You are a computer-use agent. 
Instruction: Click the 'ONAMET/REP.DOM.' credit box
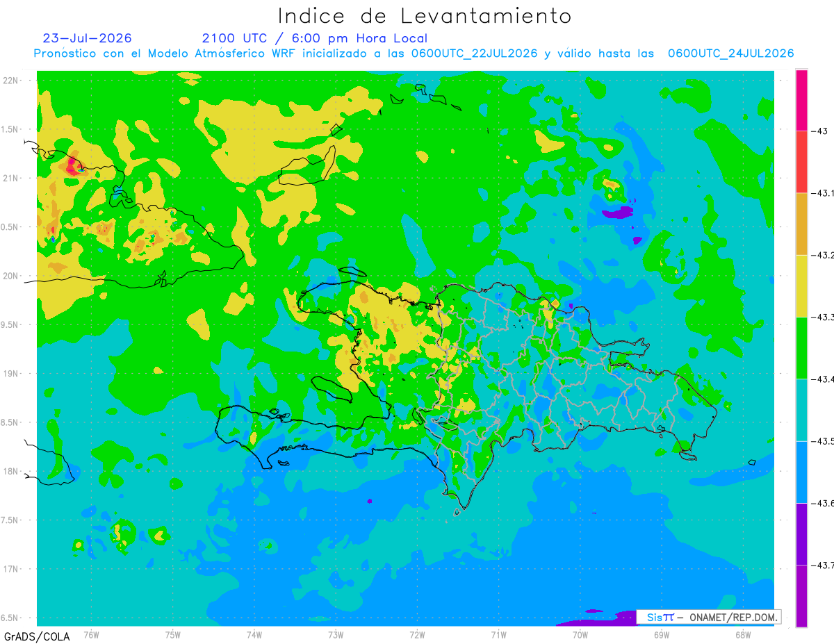click(x=709, y=617)
